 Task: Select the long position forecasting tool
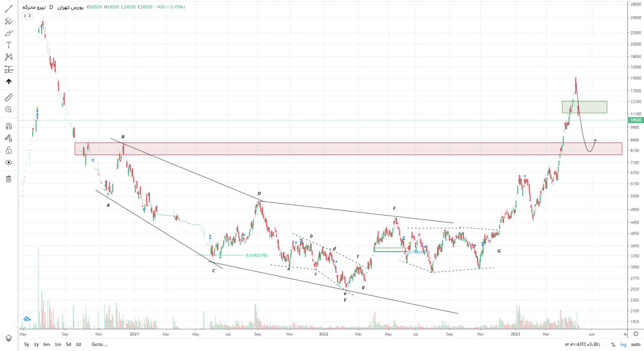tap(9, 69)
